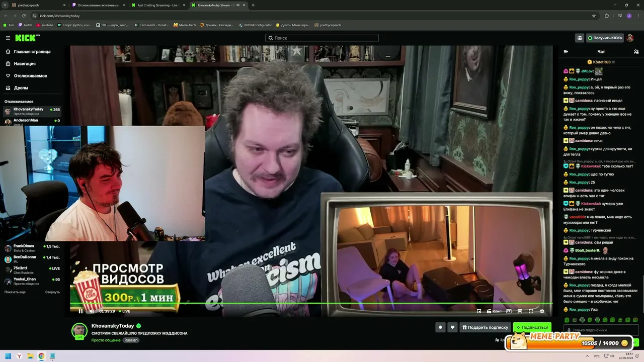Open the chat users list icon

pos(636,51)
